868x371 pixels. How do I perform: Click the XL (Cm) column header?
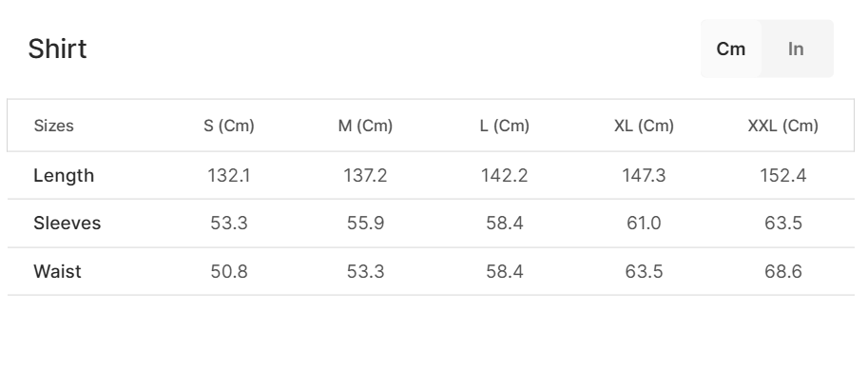coord(644,126)
